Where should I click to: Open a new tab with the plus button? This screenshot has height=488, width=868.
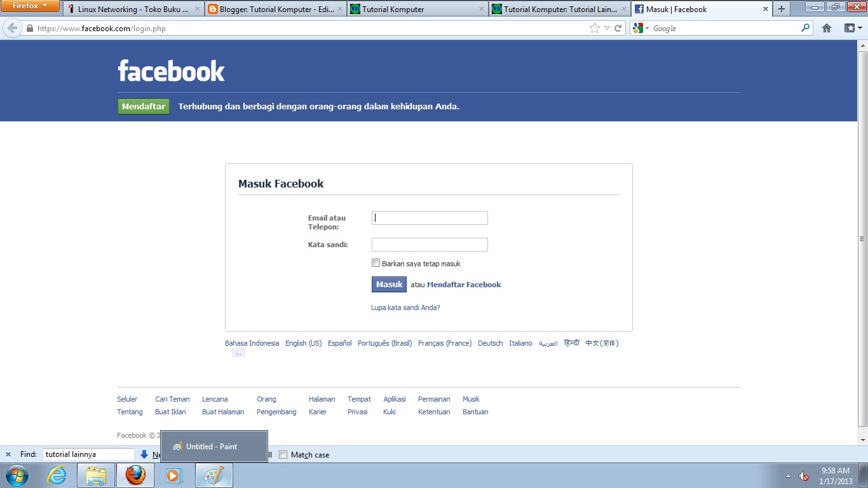click(782, 9)
